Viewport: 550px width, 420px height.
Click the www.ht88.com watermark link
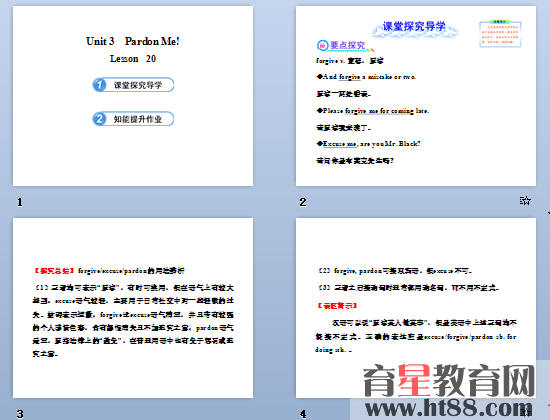click(449, 408)
